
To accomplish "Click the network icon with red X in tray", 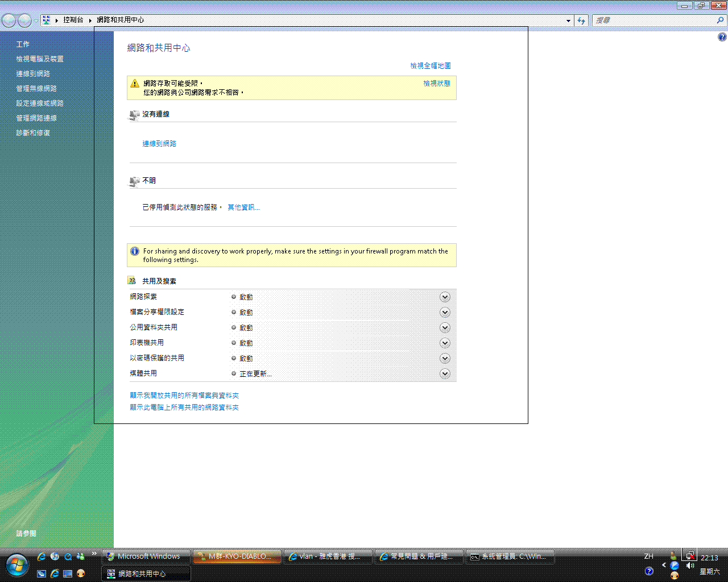I will [x=689, y=555].
